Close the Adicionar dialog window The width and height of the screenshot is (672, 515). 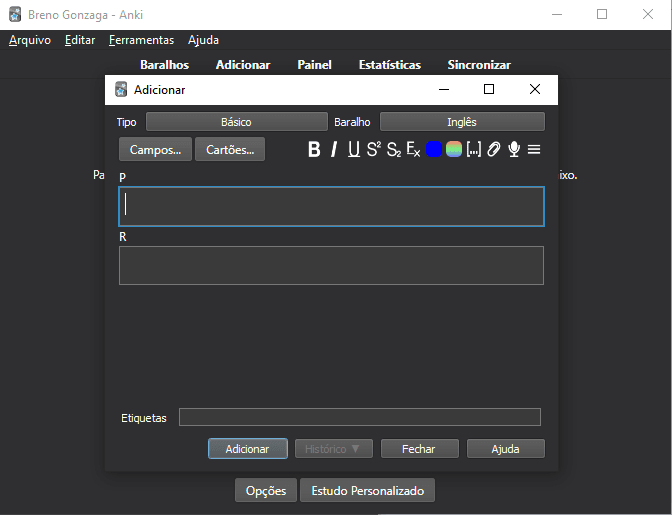[535, 89]
